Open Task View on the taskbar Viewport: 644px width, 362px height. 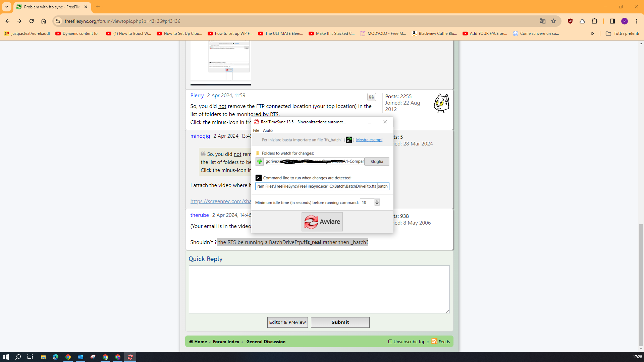[30, 357]
